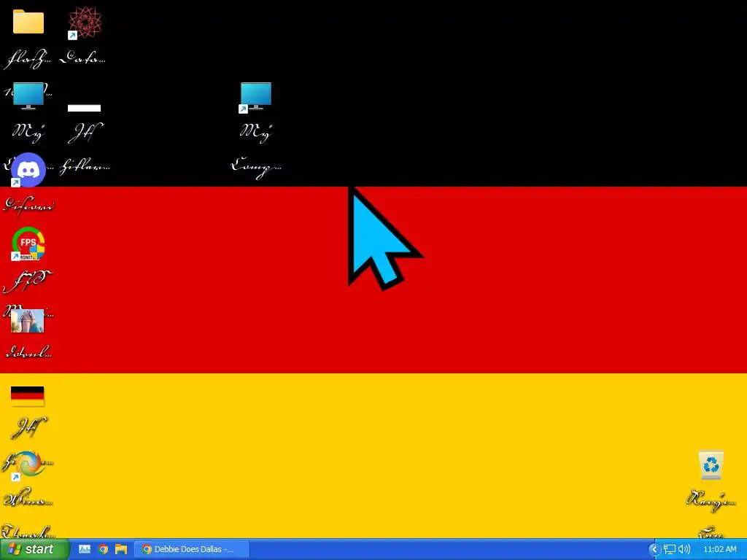Select the Recycle Bin icon
The image size is (747, 560).
711,464
